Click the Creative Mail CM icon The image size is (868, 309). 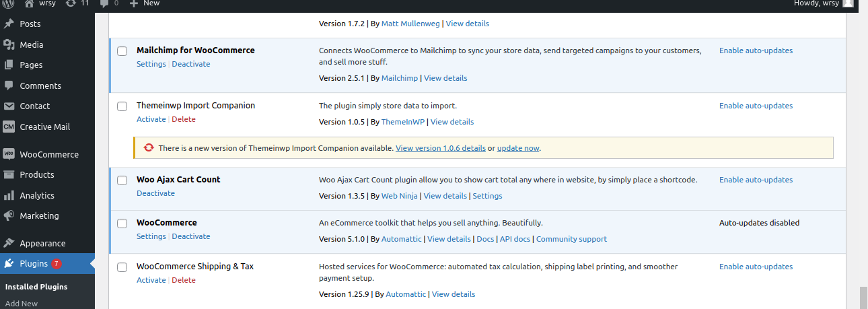(x=9, y=127)
